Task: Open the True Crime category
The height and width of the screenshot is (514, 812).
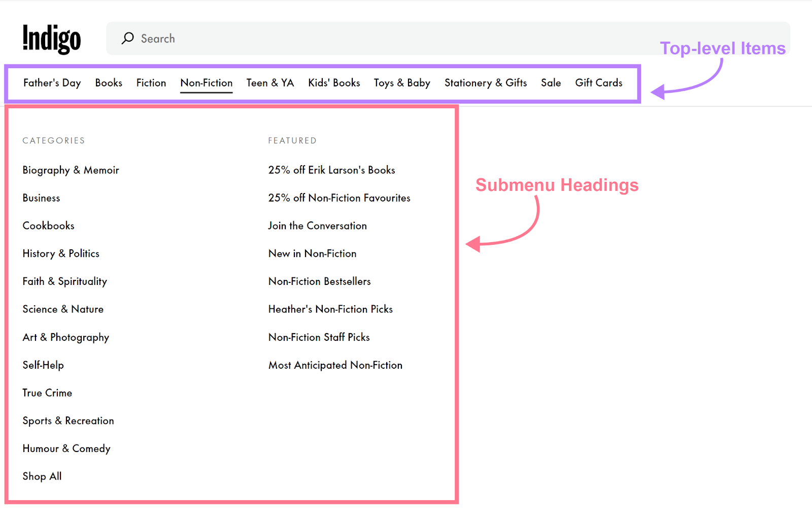Action: pyautogui.click(x=47, y=393)
